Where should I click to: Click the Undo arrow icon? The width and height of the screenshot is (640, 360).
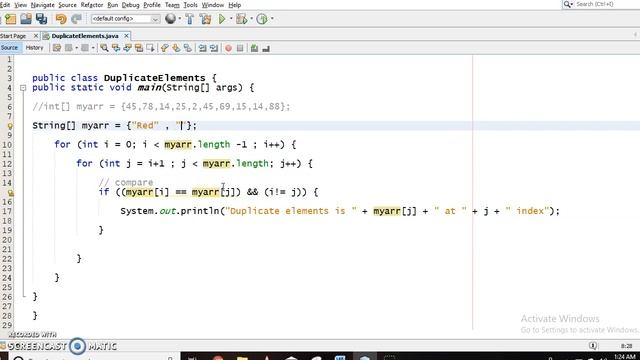(x=61, y=19)
